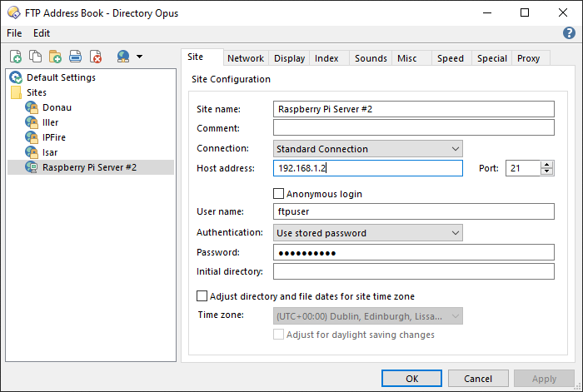Switch to the Special tab
The image size is (583, 392).
point(492,58)
